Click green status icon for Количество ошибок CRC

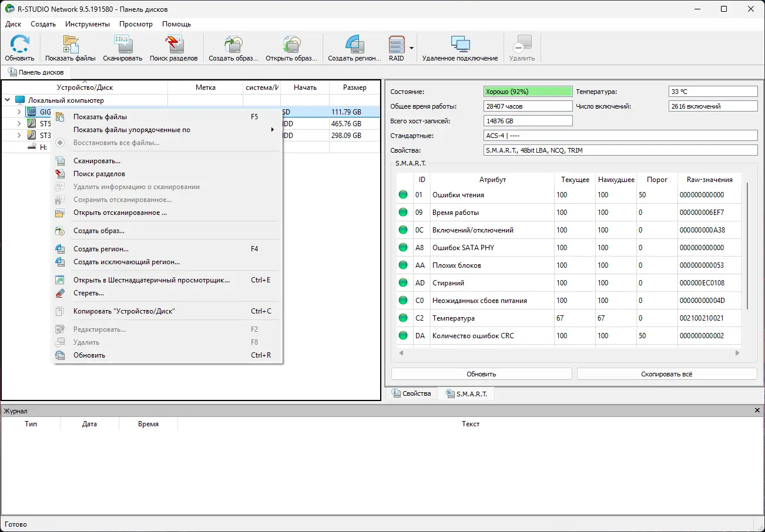coord(403,336)
